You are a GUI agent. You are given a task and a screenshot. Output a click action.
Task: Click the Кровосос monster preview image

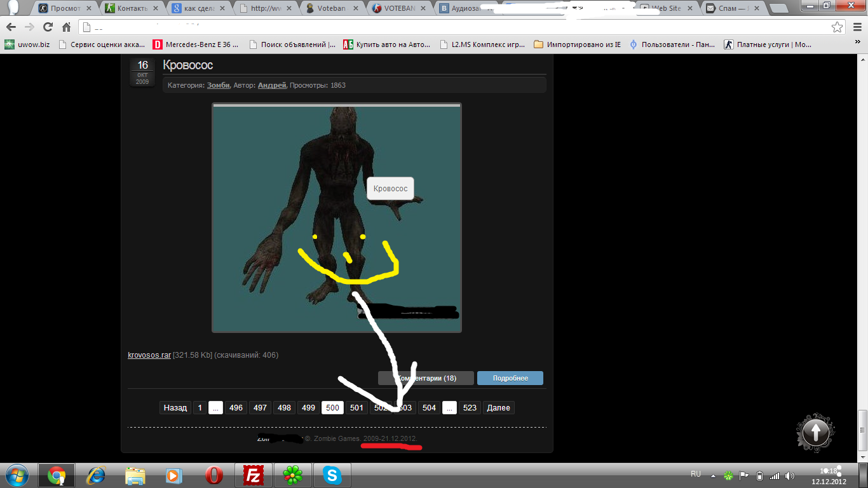coord(336,217)
